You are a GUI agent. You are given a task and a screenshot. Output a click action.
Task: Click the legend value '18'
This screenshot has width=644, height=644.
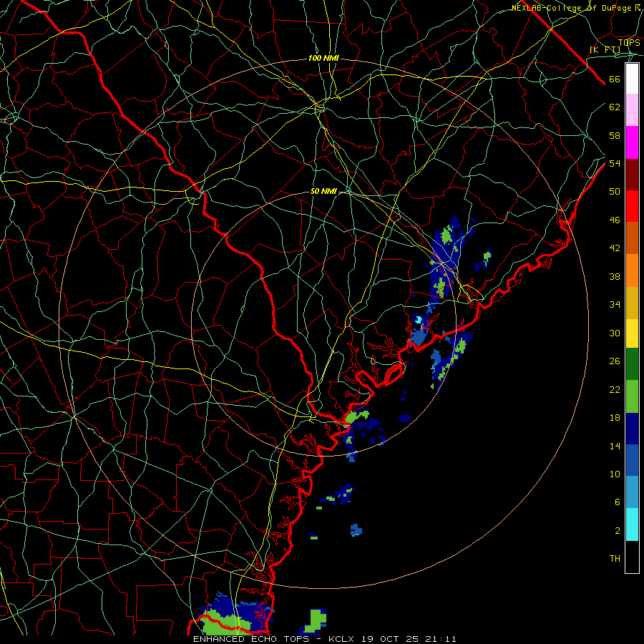[615, 418]
